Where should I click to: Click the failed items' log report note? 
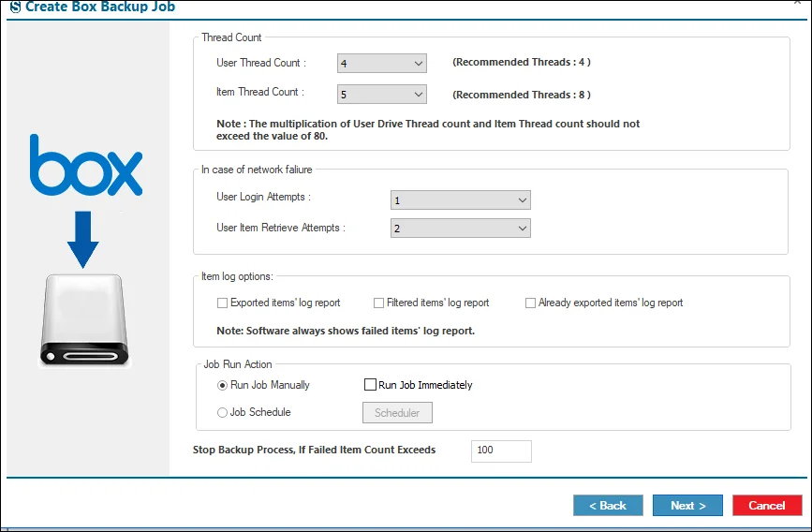click(x=346, y=331)
